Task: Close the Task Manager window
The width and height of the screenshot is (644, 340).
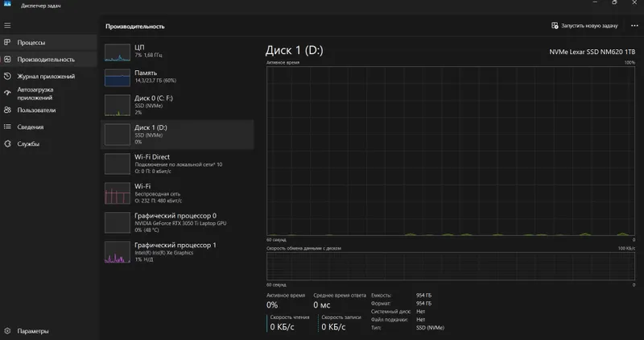Action: click(x=634, y=2)
